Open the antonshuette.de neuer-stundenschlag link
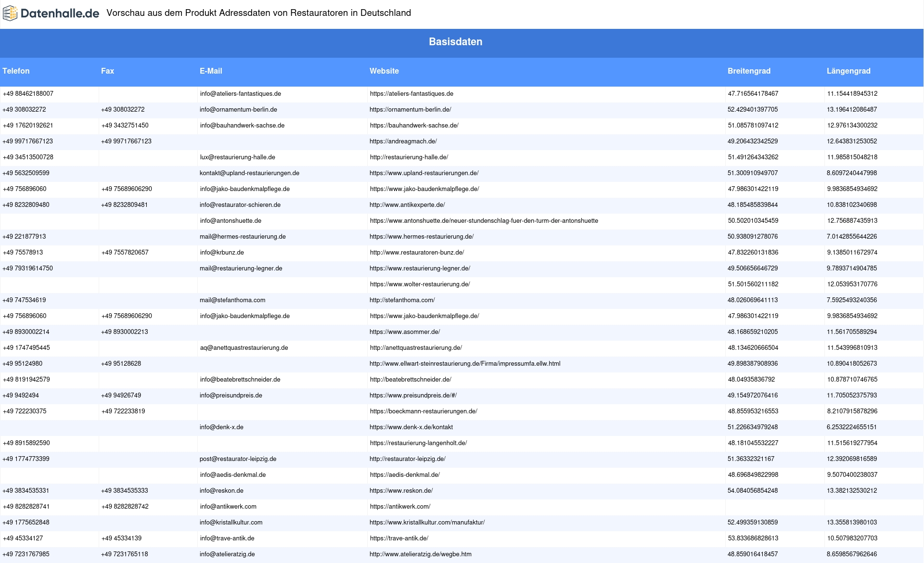Viewport: 924px width, 563px height. [x=484, y=221]
